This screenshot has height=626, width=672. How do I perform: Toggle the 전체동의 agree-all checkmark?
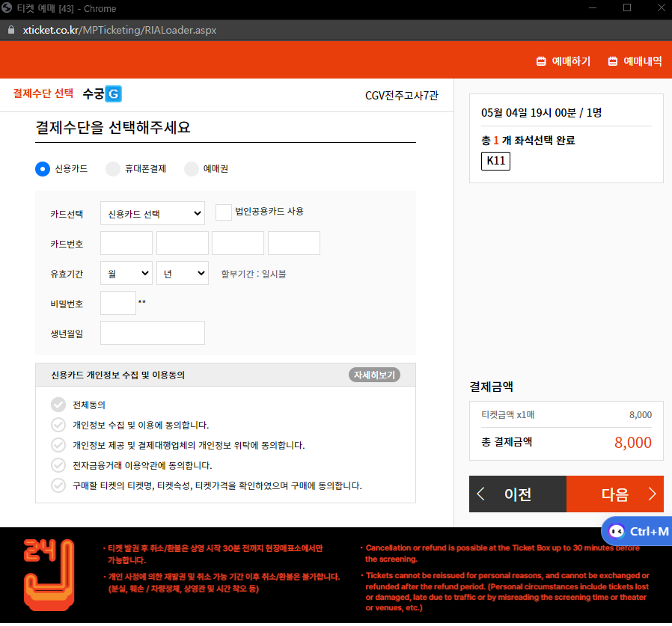tap(58, 405)
